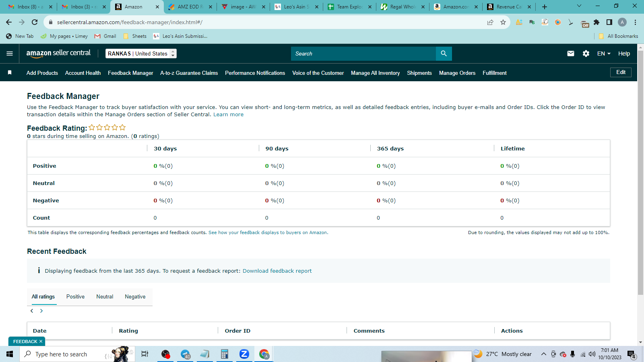Open the Account Health menu item

(83, 73)
